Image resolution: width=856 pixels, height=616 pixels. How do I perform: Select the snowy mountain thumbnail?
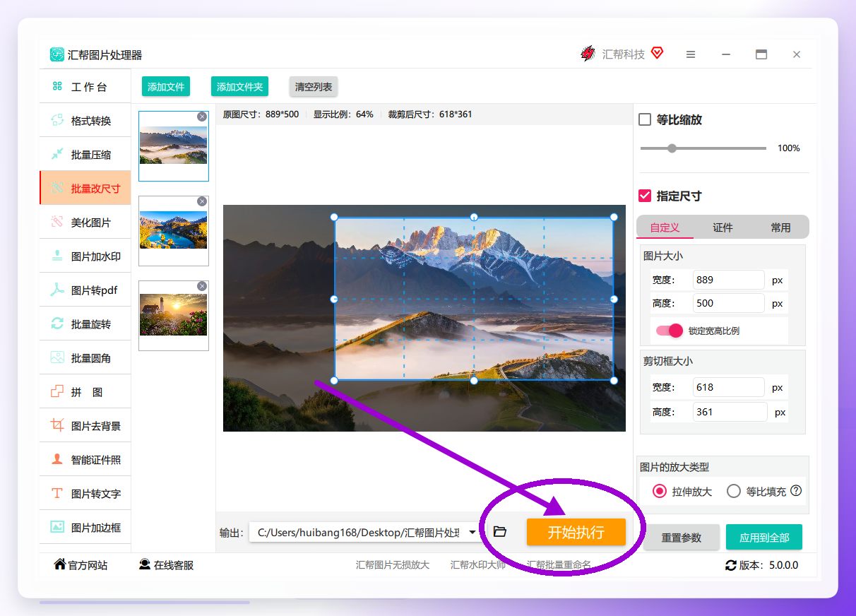pos(174,146)
